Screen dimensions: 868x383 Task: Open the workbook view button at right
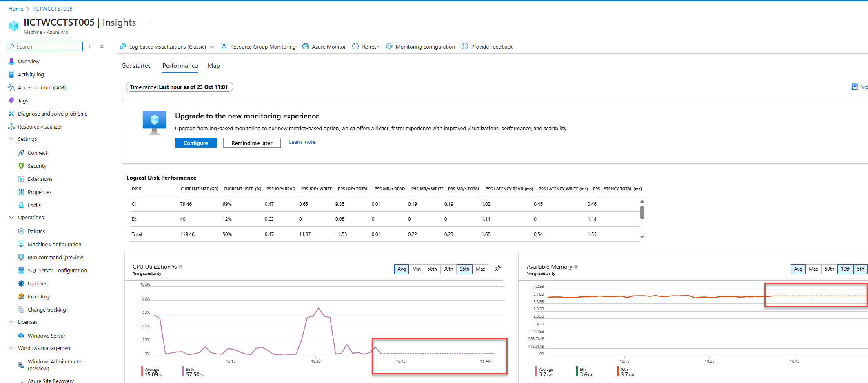(x=858, y=87)
